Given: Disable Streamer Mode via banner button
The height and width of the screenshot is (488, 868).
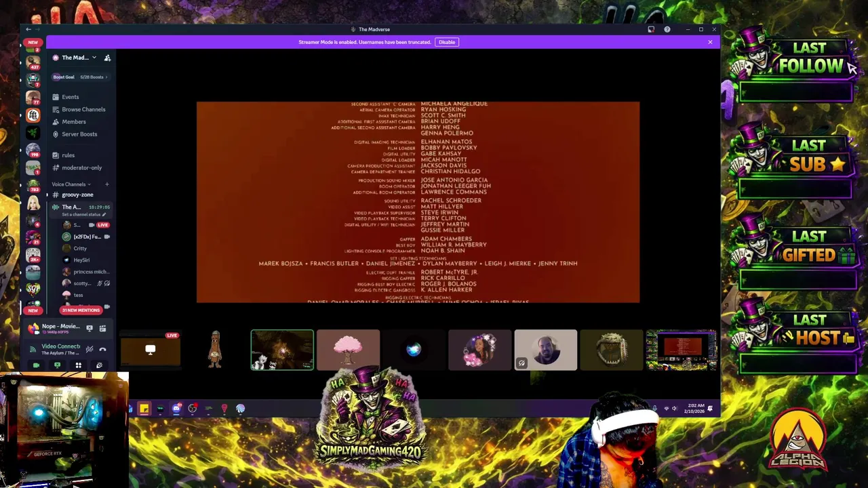Looking at the screenshot, I should (447, 42).
